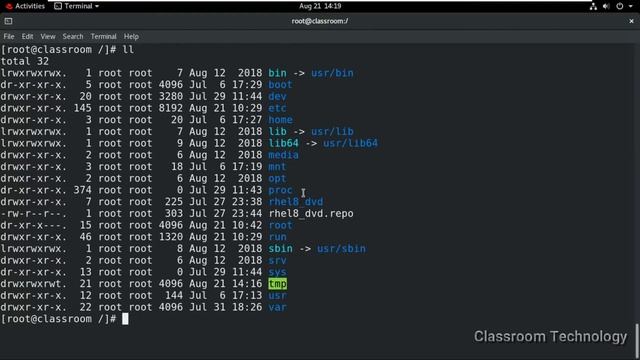Click the 'etc' directory name
Screen dimensions: 640x360
pyautogui.click(x=277, y=108)
